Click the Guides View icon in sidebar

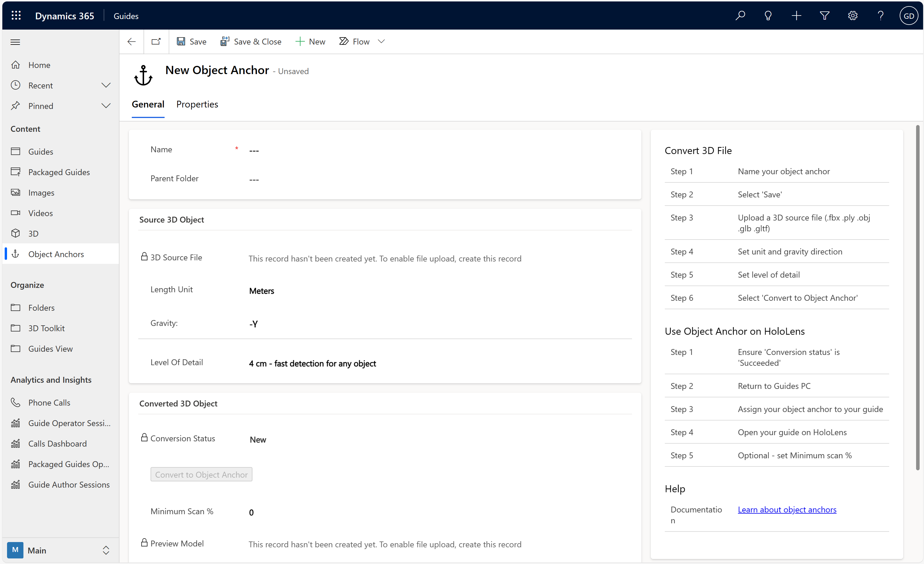tap(15, 348)
